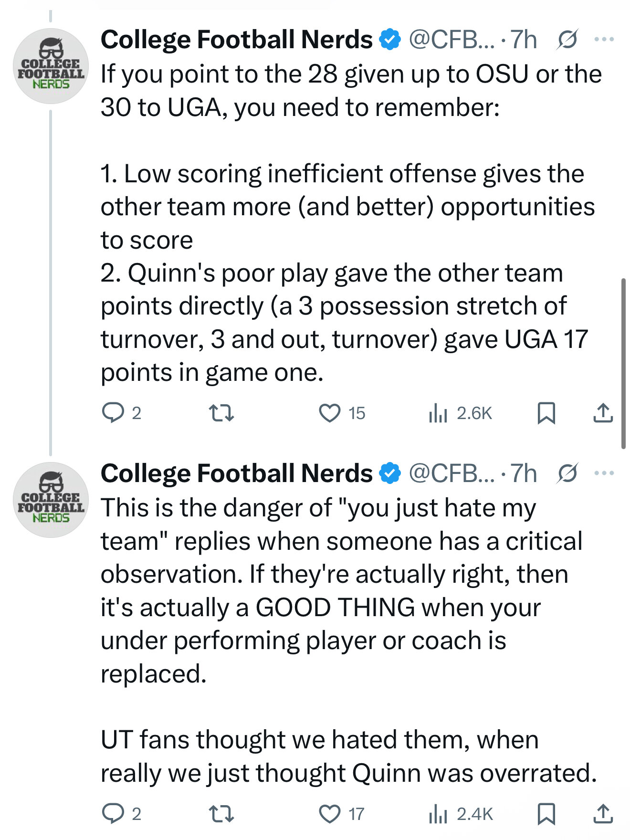
Task: View analytics showing 2.6K views
Action: [x=460, y=413]
